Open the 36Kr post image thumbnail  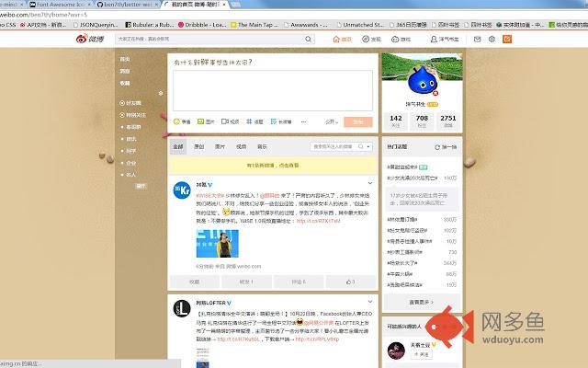pos(217,243)
